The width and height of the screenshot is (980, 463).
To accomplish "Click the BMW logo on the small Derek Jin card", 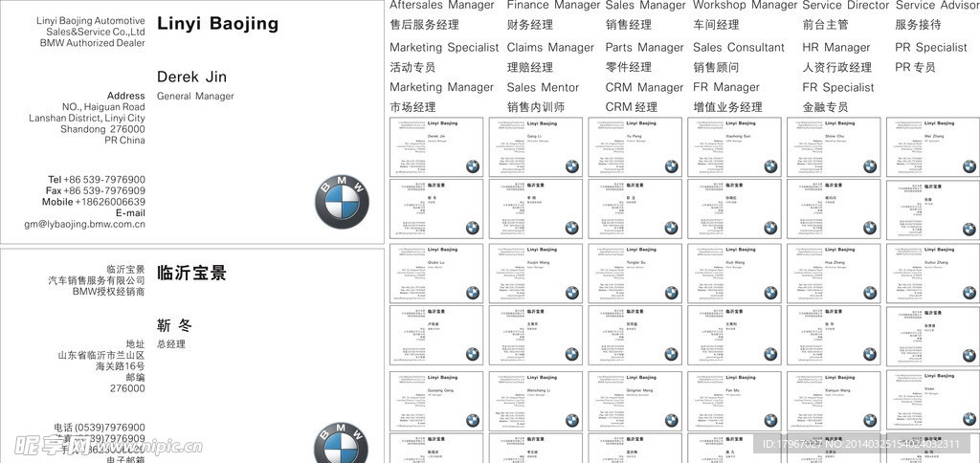I will tap(473, 166).
